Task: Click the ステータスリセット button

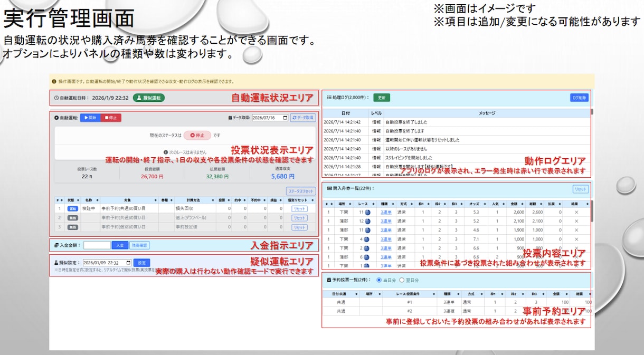Action: click(301, 191)
